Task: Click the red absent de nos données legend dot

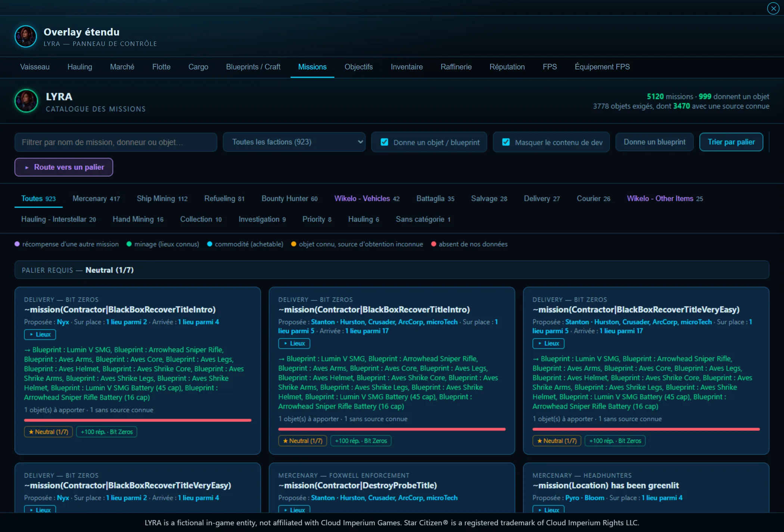Action: tap(433, 244)
